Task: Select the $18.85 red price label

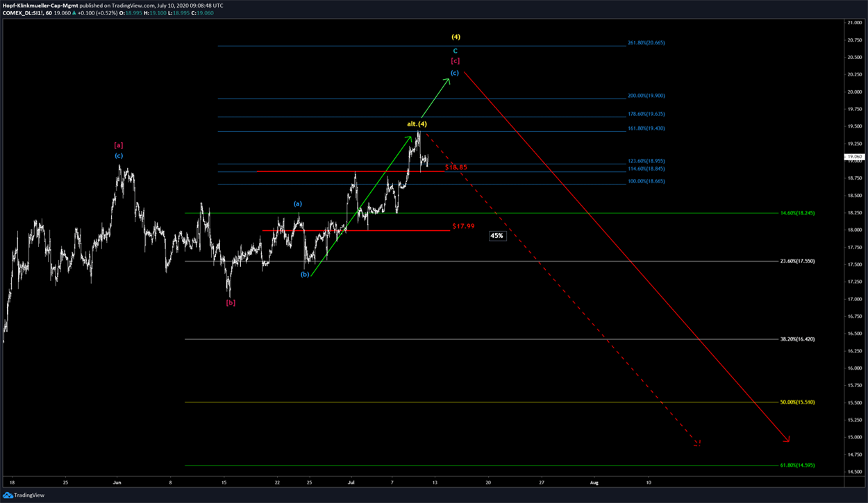Action: [456, 167]
